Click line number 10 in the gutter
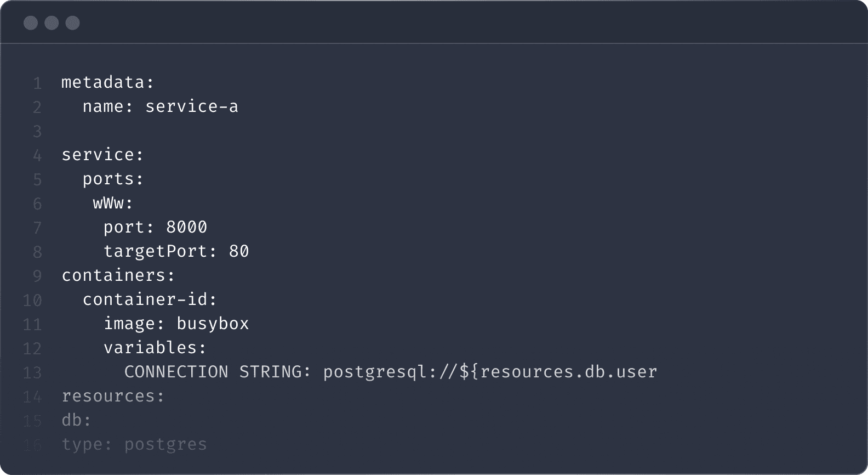The height and width of the screenshot is (475, 868). click(x=32, y=300)
